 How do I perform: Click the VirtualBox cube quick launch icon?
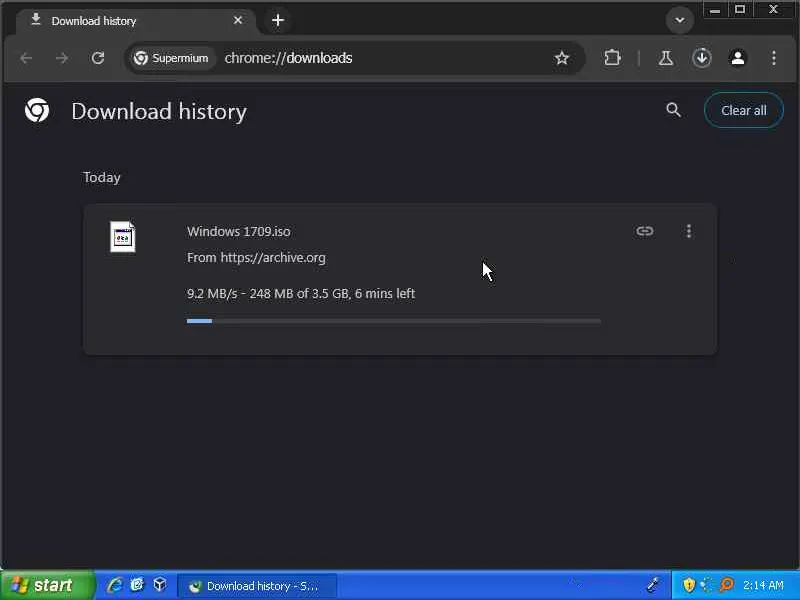click(x=160, y=584)
